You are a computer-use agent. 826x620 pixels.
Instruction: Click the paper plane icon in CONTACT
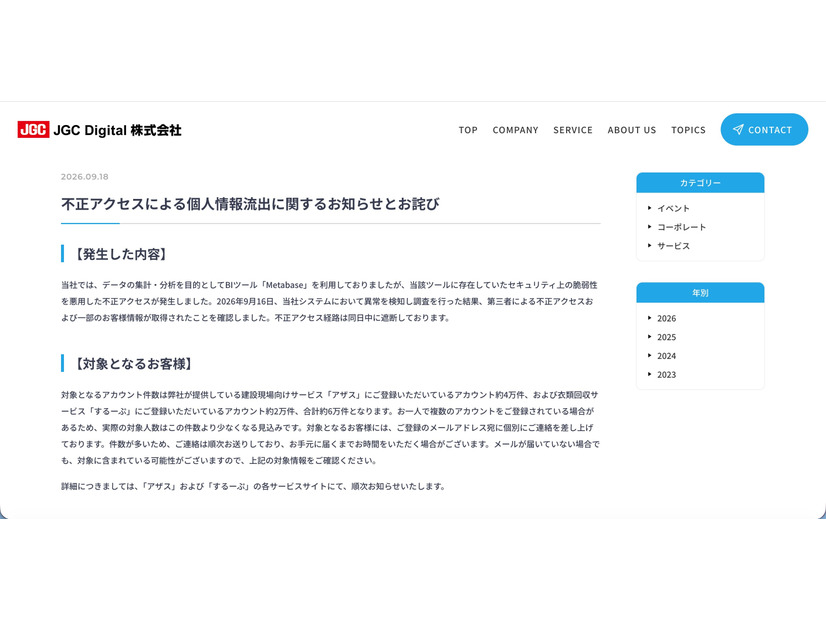[x=738, y=130]
